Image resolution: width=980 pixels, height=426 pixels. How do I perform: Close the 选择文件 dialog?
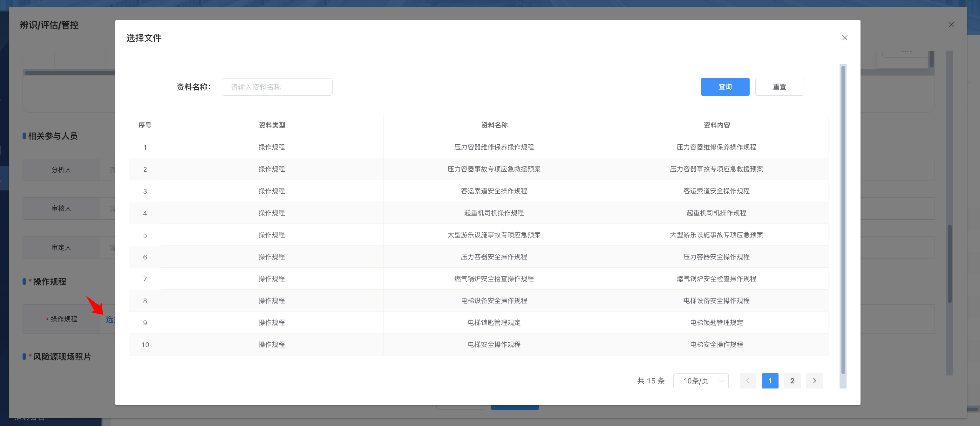click(x=845, y=38)
